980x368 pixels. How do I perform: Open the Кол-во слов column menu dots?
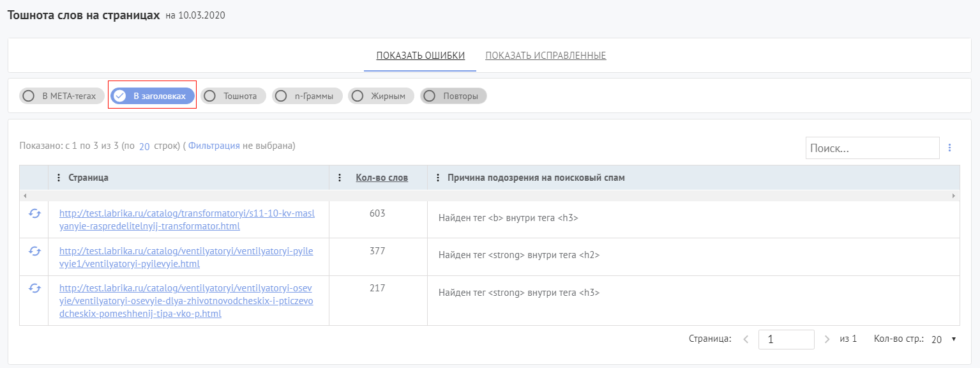[x=340, y=178]
